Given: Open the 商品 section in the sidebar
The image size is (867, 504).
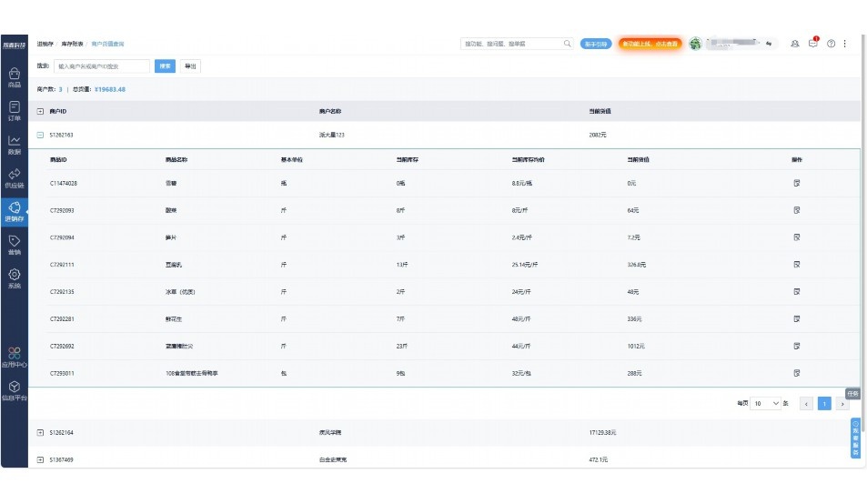Looking at the screenshot, I should [14, 76].
